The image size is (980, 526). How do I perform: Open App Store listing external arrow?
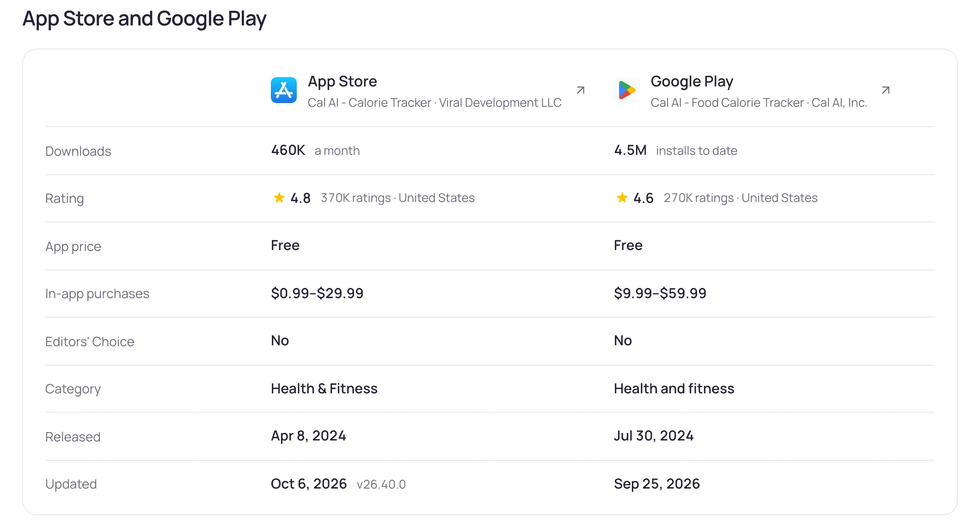581,90
